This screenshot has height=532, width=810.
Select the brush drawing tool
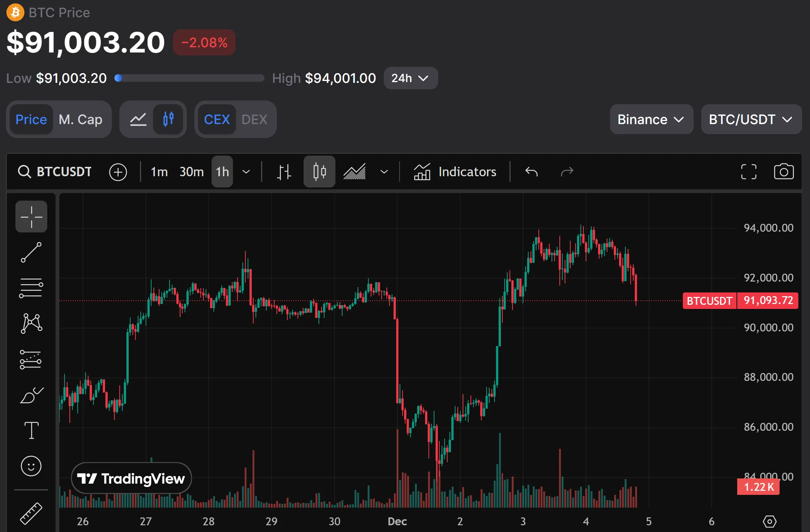click(x=31, y=396)
